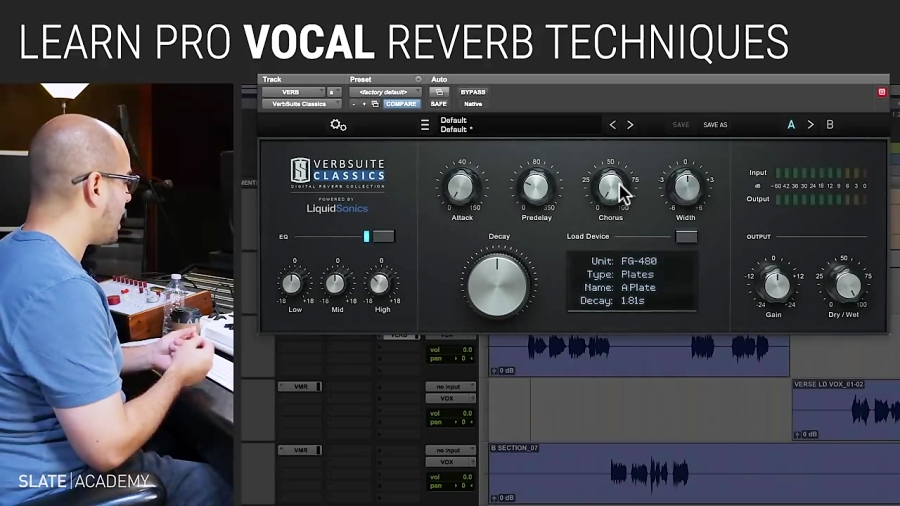
Task: Click the first VMR insert button
Action: 300,387
